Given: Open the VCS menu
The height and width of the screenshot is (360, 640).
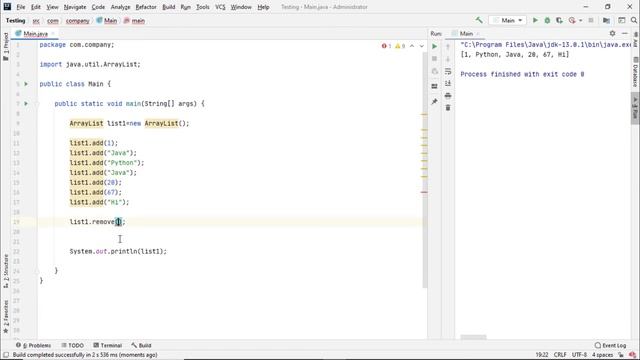Looking at the screenshot, I should (x=220, y=7).
